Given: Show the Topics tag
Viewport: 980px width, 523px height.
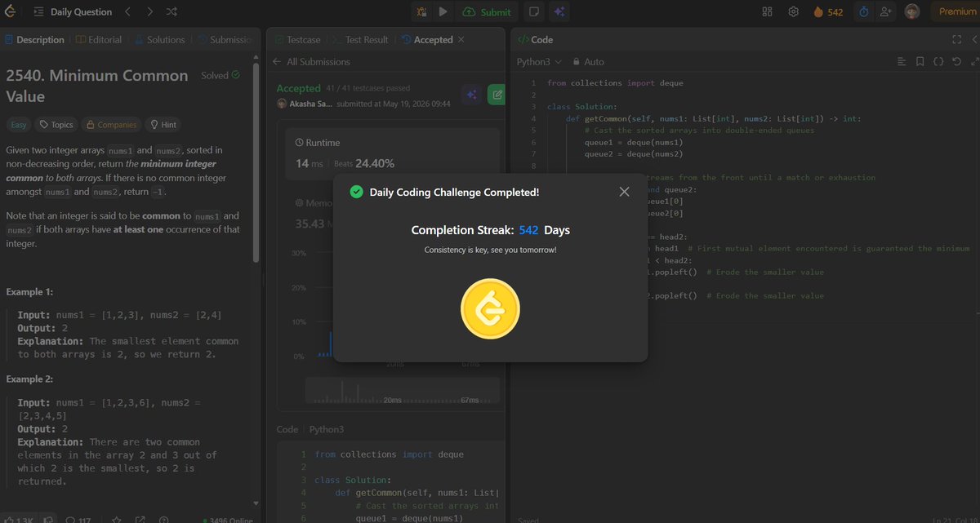Looking at the screenshot, I should point(56,125).
